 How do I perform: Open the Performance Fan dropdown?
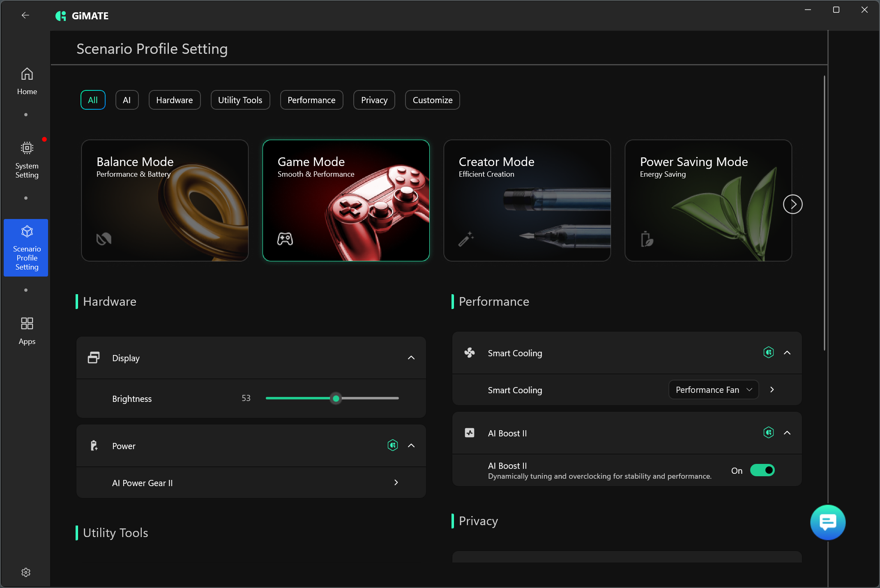click(713, 390)
